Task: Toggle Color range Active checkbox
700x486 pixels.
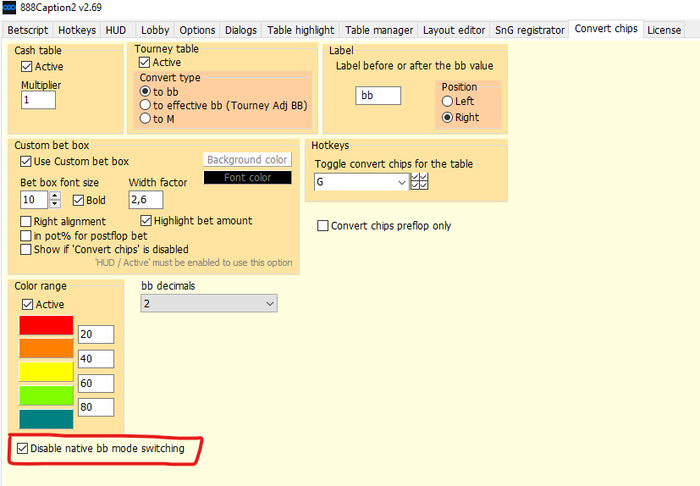Action: tap(27, 304)
